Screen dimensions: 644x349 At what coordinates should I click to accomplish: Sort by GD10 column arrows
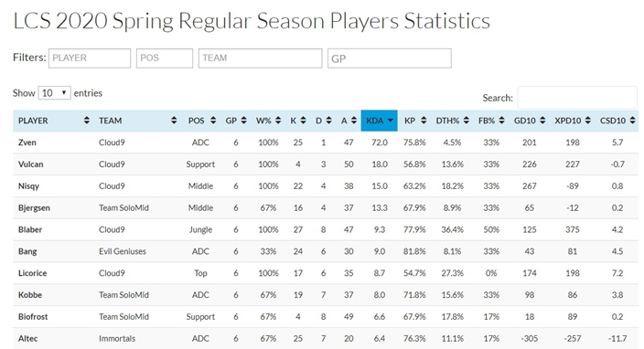point(542,121)
